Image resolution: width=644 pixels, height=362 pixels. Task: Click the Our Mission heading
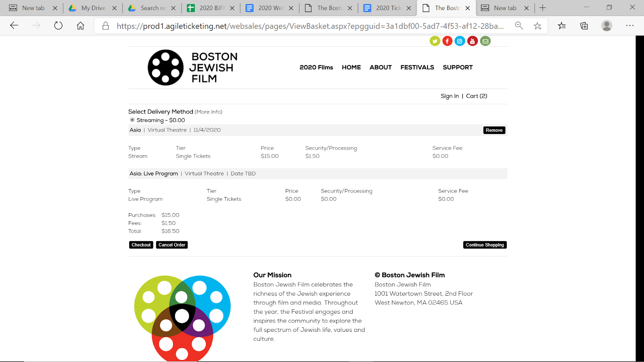point(272,275)
